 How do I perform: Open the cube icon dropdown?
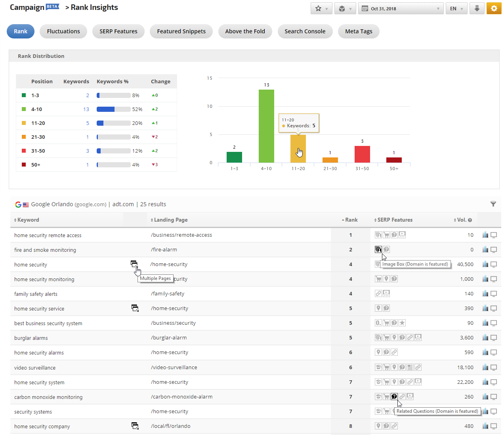click(345, 8)
